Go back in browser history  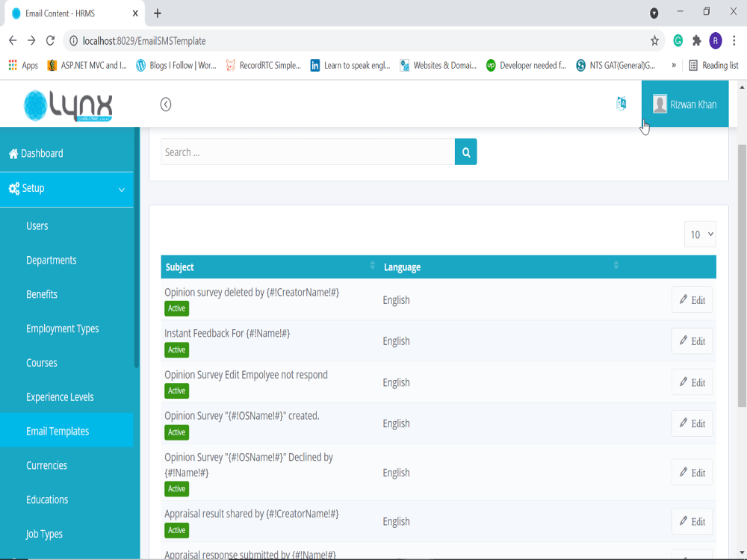tap(13, 41)
